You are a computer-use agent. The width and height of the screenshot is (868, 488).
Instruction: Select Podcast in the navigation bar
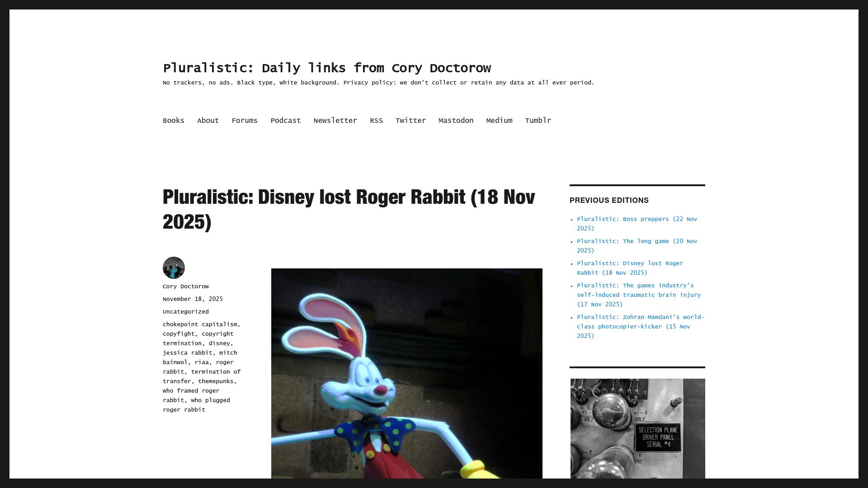tap(286, 121)
